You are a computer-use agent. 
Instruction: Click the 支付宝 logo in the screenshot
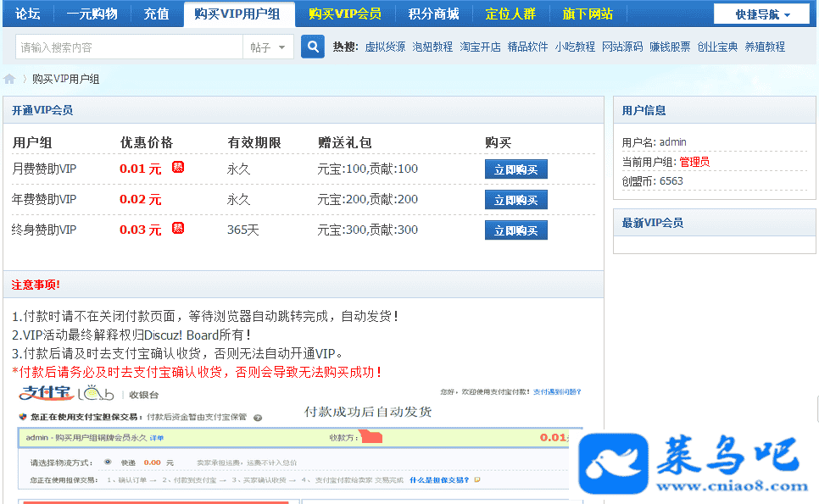coord(47,393)
